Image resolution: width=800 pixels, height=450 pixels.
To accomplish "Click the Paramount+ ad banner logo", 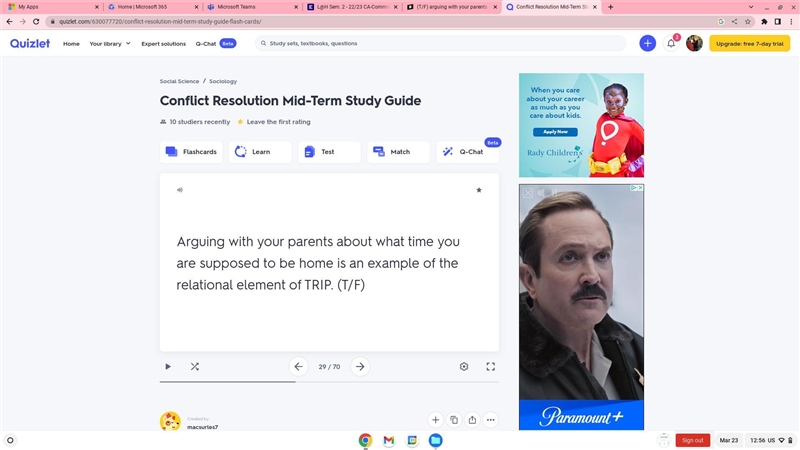I will click(581, 416).
